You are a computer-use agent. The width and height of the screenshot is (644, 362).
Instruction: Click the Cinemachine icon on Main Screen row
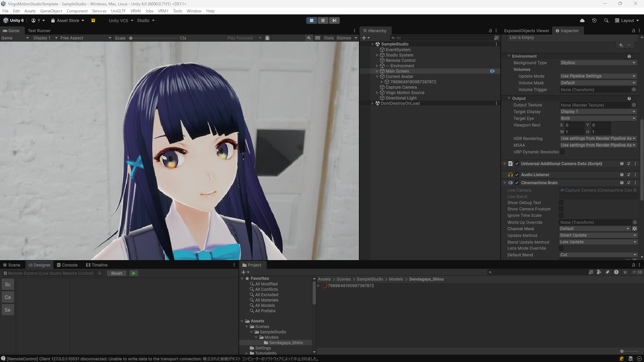pyautogui.click(x=492, y=71)
